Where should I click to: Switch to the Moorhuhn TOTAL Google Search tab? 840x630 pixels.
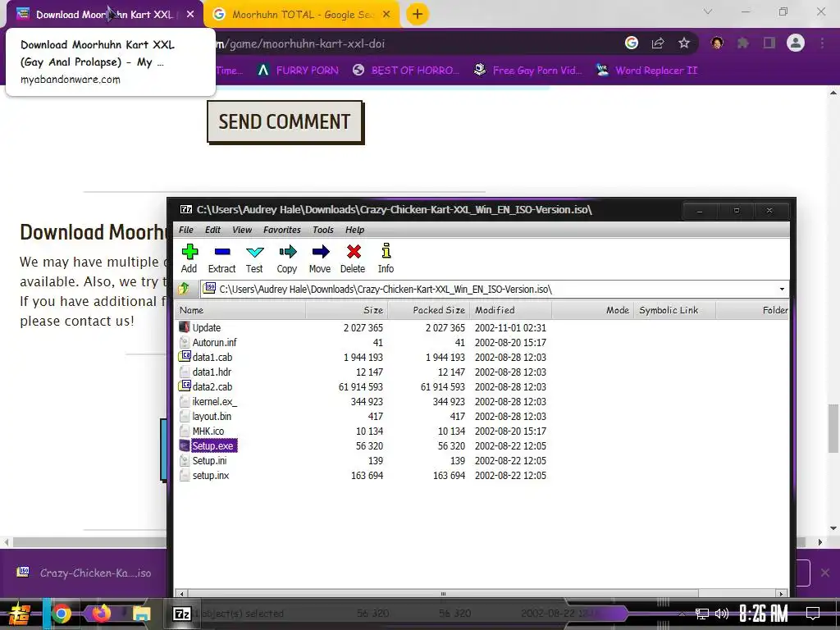(x=302, y=15)
